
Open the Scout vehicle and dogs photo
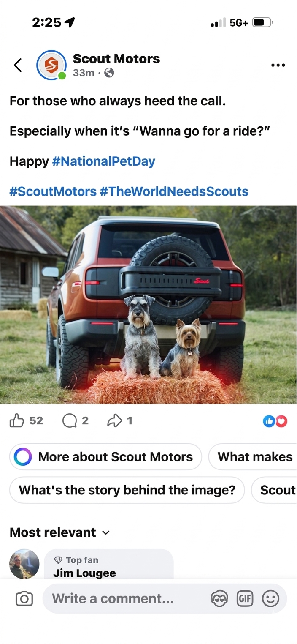[x=148, y=305]
